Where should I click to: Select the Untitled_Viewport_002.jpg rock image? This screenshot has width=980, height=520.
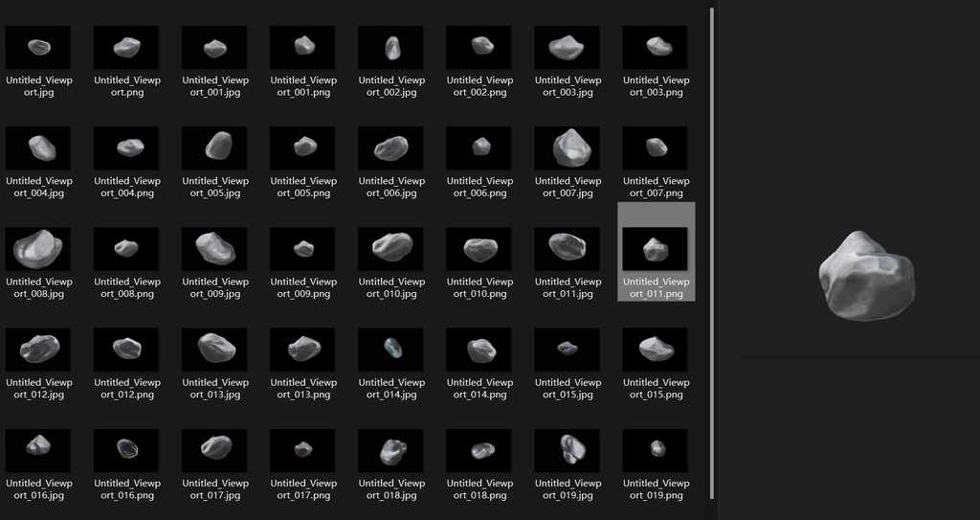[x=390, y=48]
